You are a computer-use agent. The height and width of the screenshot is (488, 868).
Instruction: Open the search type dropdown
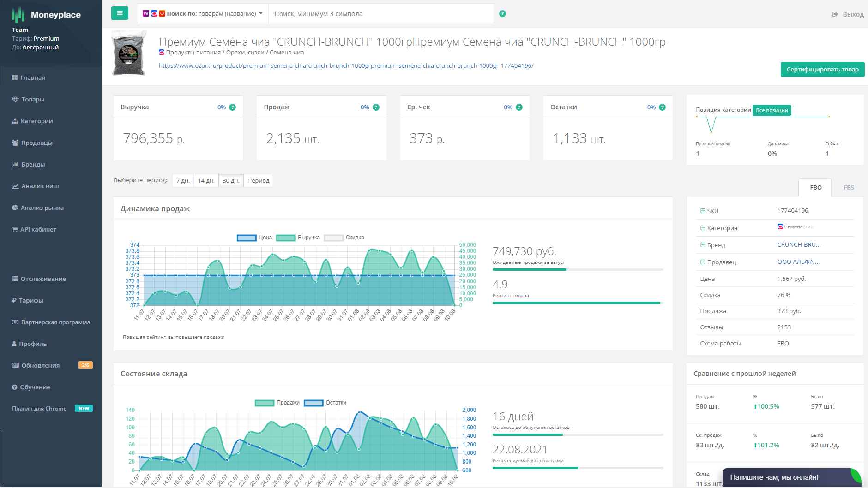click(x=203, y=14)
